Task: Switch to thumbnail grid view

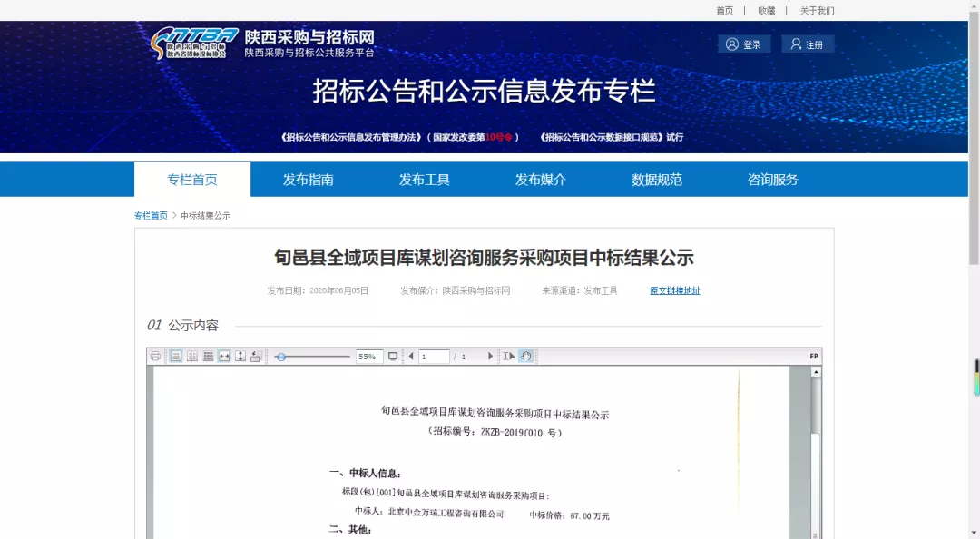Action: [x=208, y=357]
